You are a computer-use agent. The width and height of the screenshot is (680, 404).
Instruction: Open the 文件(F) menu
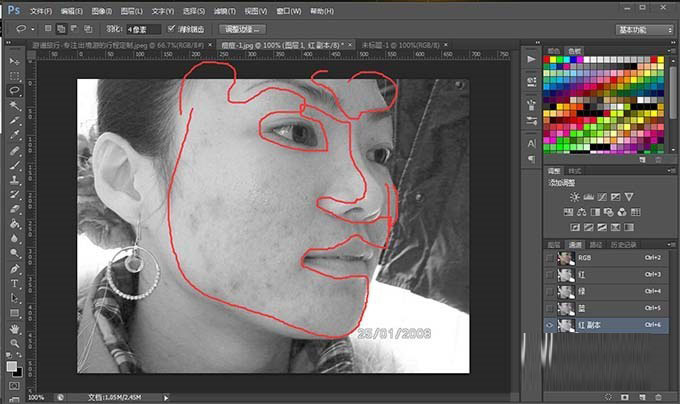(x=41, y=10)
